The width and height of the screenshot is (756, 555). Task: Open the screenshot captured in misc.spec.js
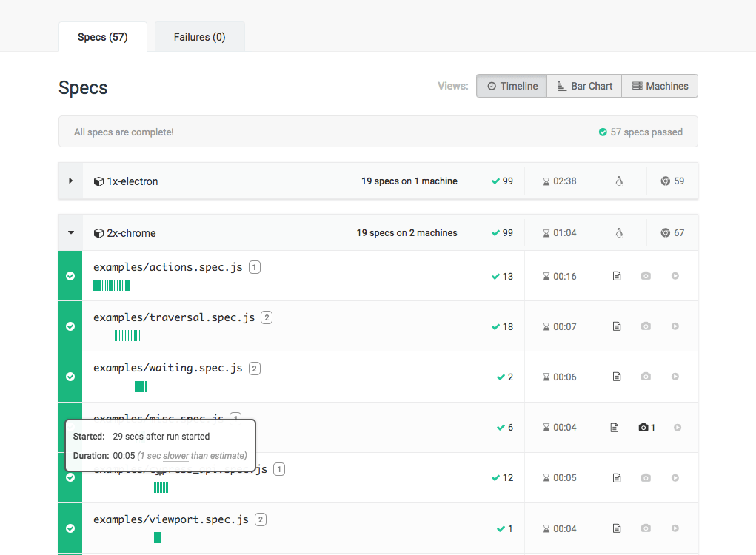[x=644, y=427]
